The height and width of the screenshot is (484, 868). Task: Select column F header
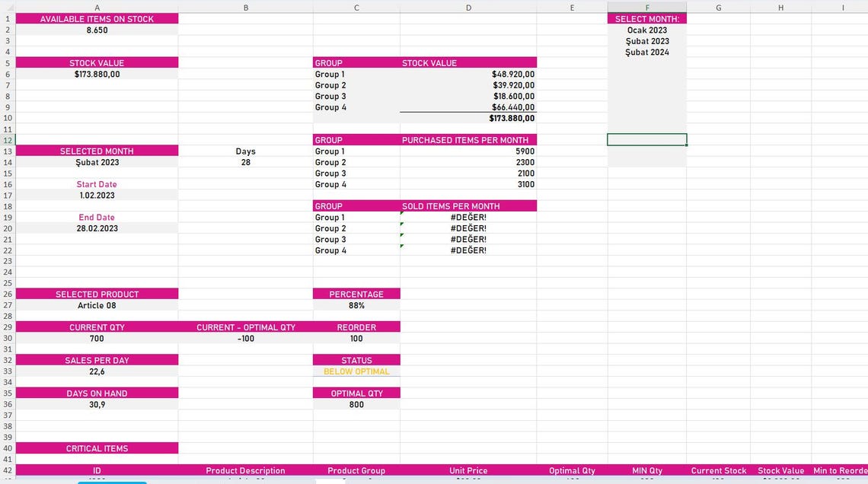pyautogui.click(x=646, y=7)
